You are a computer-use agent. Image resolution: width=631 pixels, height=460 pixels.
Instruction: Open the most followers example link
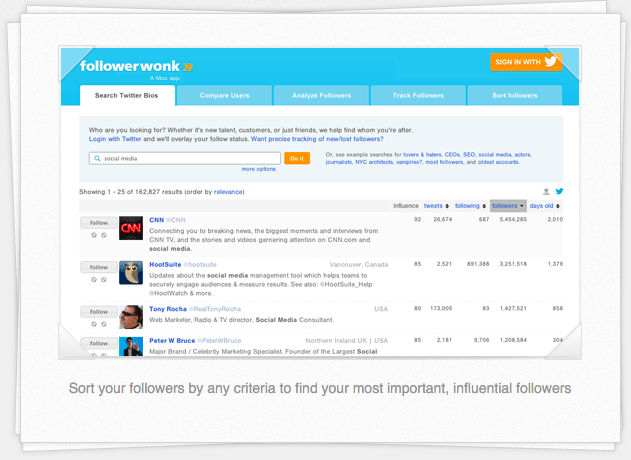(444, 162)
